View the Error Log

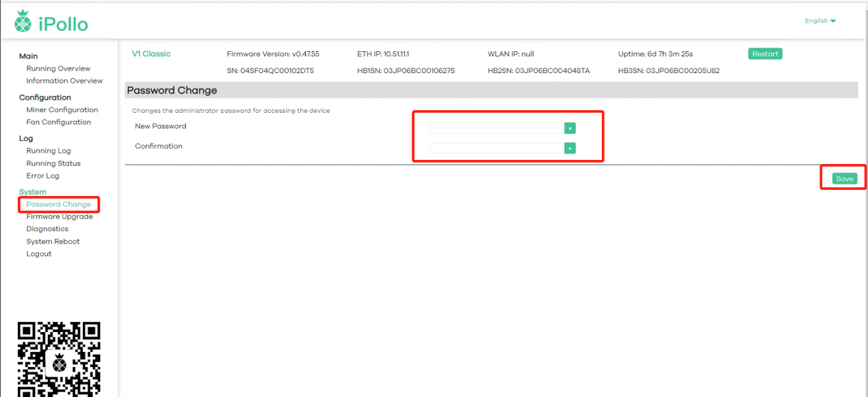43,176
